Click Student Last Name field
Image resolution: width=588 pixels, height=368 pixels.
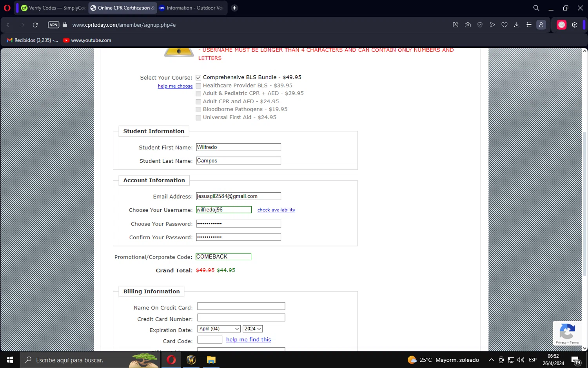click(238, 160)
